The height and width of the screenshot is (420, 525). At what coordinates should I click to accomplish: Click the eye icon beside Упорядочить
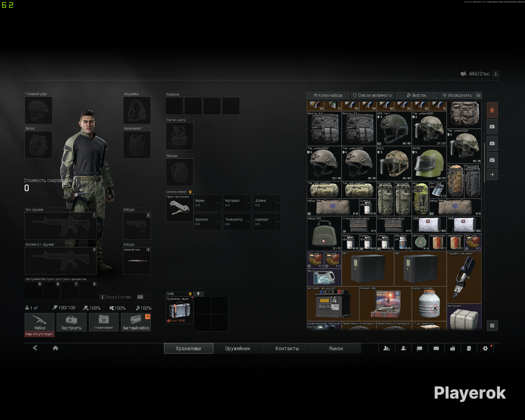click(478, 95)
